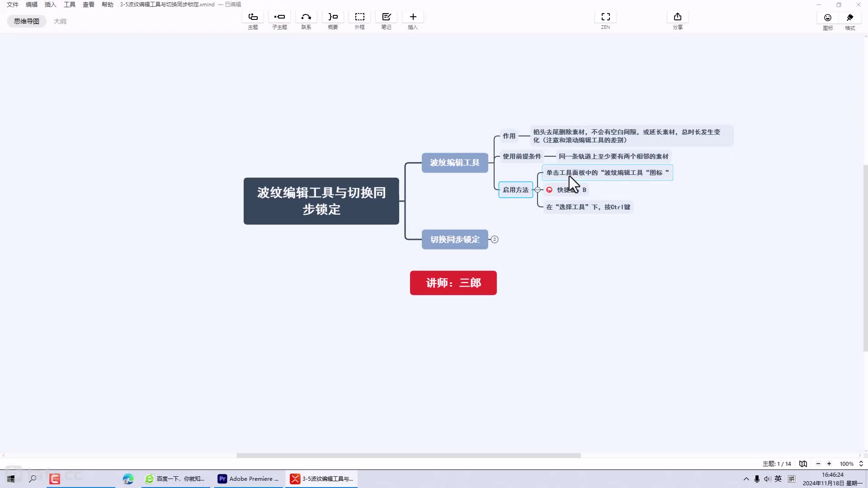Open taskbar search magnifier
The image size is (868, 488).
[x=33, y=479]
